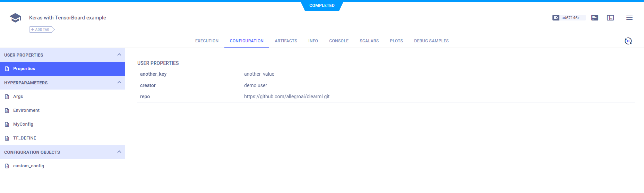Collapse the User Properties section

click(x=119, y=55)
